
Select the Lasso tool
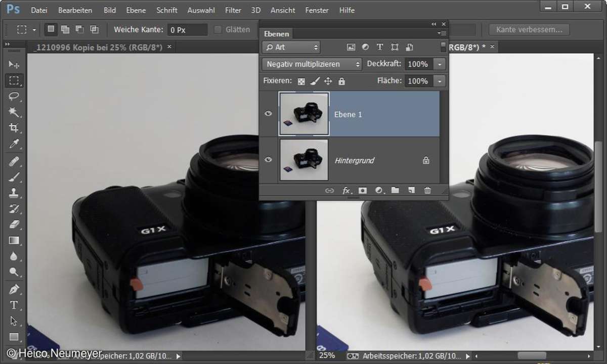[14, 96]
